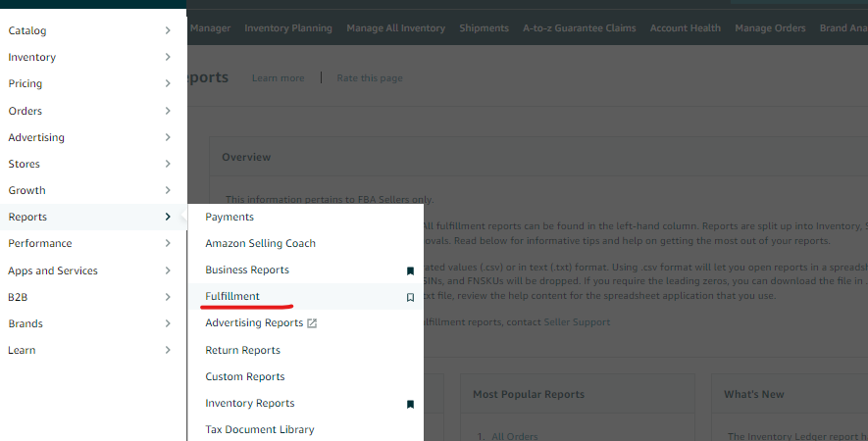Open the Pricing menu item
This screenshot has height=441, width=868.
93,83
